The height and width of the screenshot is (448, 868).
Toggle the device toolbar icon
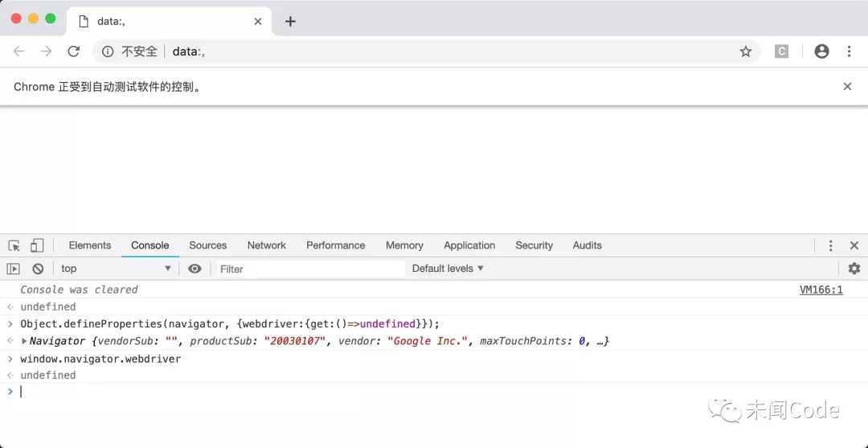point(37,245)
